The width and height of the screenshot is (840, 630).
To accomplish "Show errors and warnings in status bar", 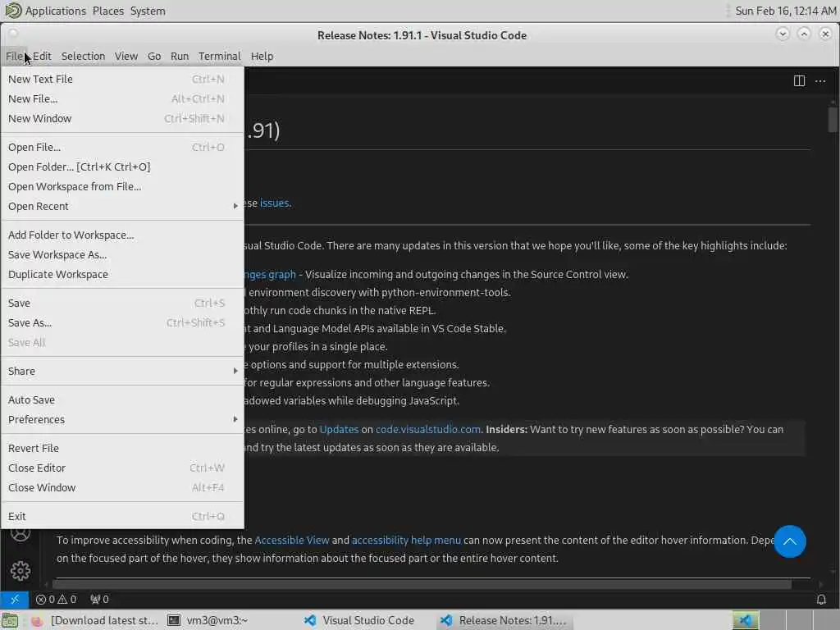I will (56, 599).
